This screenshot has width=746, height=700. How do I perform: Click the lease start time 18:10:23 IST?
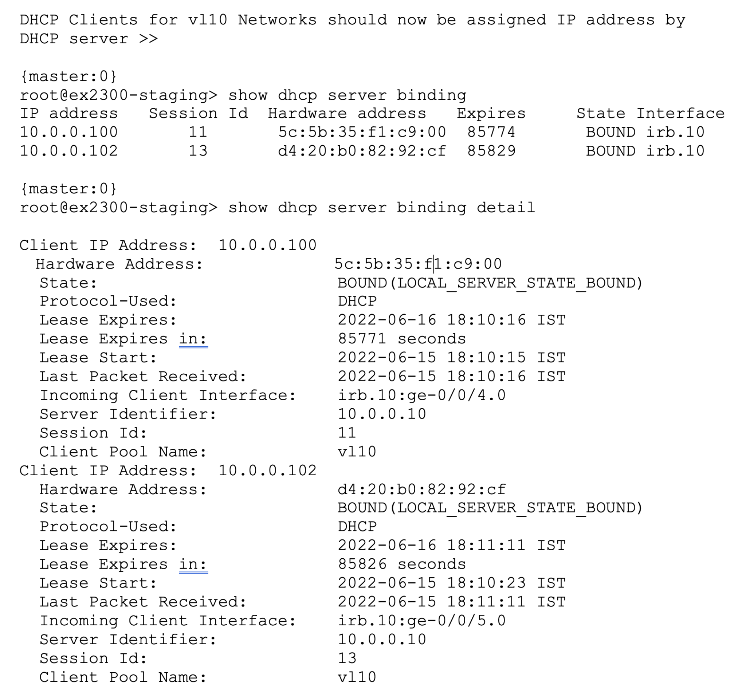pos(506,583)
